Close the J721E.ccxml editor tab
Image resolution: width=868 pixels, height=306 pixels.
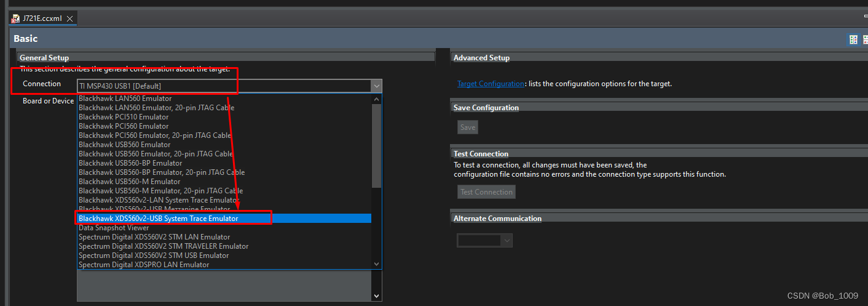pos(69,18)
